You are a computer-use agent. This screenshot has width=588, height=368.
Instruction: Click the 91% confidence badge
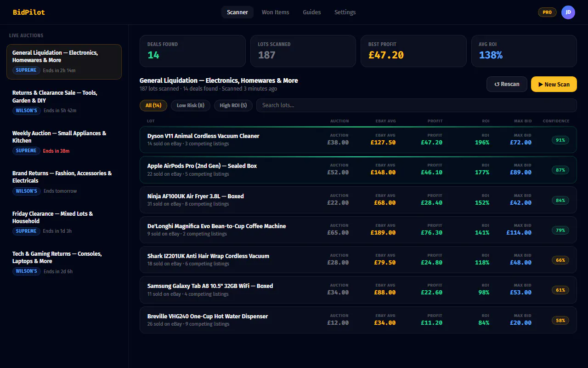pos(560,140)
